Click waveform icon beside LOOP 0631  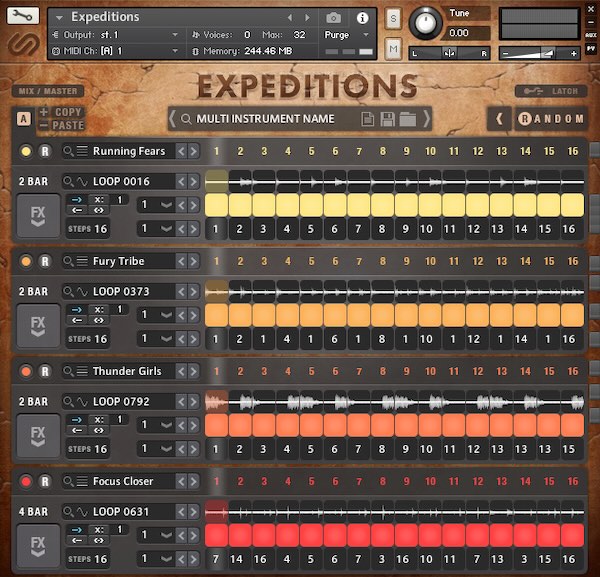[82, 512]
